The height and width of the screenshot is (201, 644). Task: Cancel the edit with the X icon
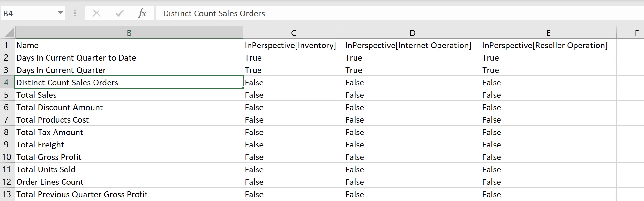tap(96, 13)
